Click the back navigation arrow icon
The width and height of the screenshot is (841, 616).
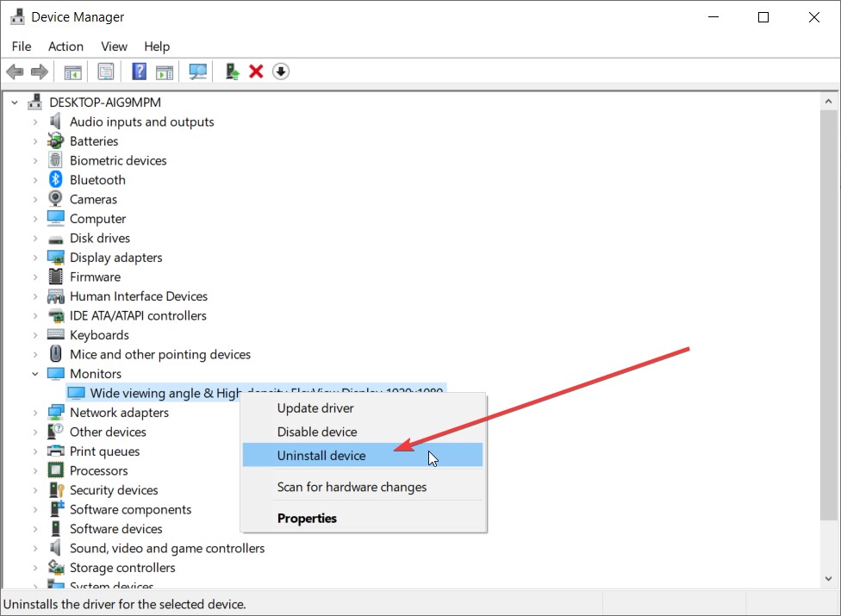(15, 71)
